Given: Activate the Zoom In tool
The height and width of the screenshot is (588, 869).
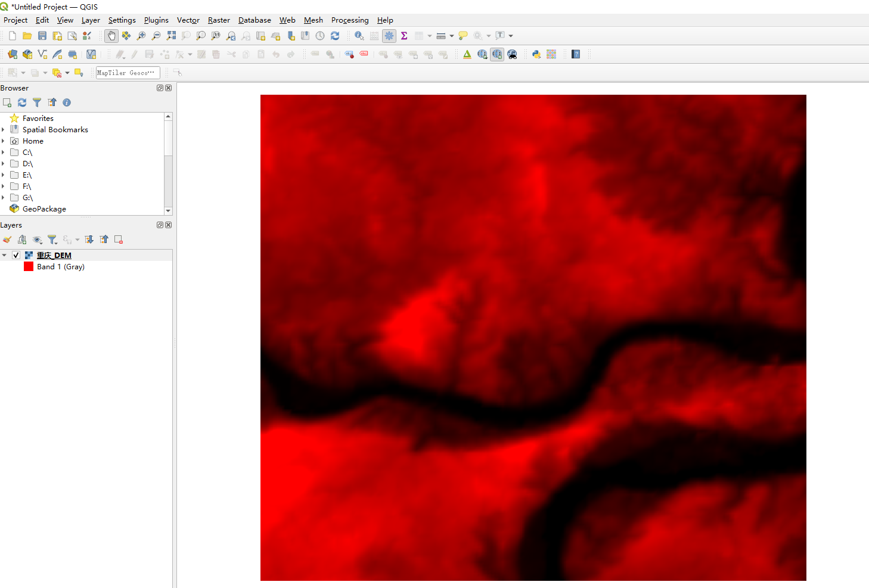Looking at the screenshot, I should 141,36.
